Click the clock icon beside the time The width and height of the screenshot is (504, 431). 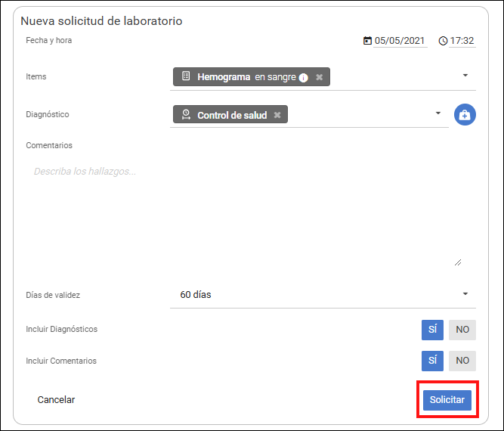point(443,41)
